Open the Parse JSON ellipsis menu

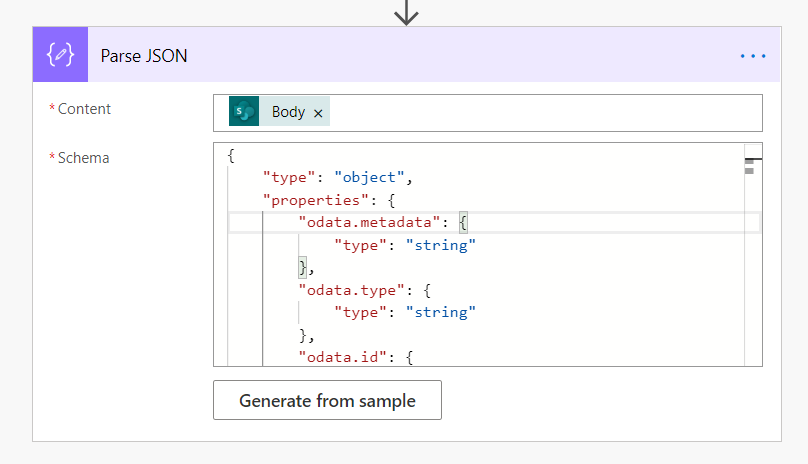point(752,56)
